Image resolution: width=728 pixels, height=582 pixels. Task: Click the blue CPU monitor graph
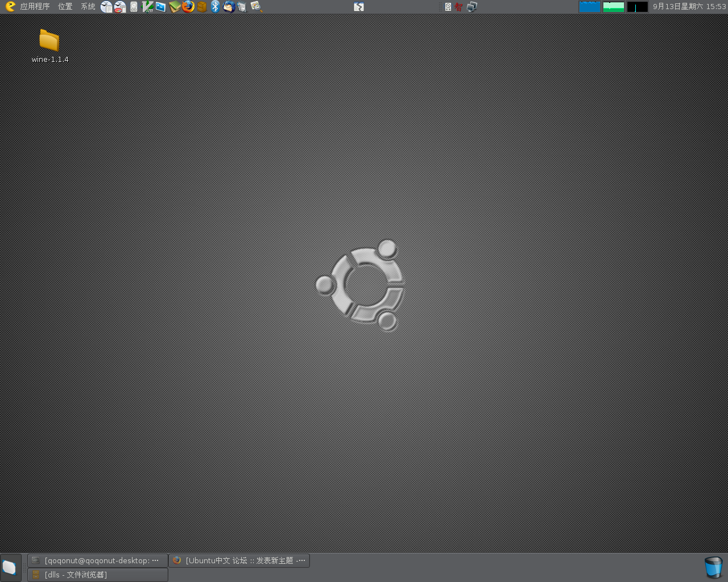590,7
